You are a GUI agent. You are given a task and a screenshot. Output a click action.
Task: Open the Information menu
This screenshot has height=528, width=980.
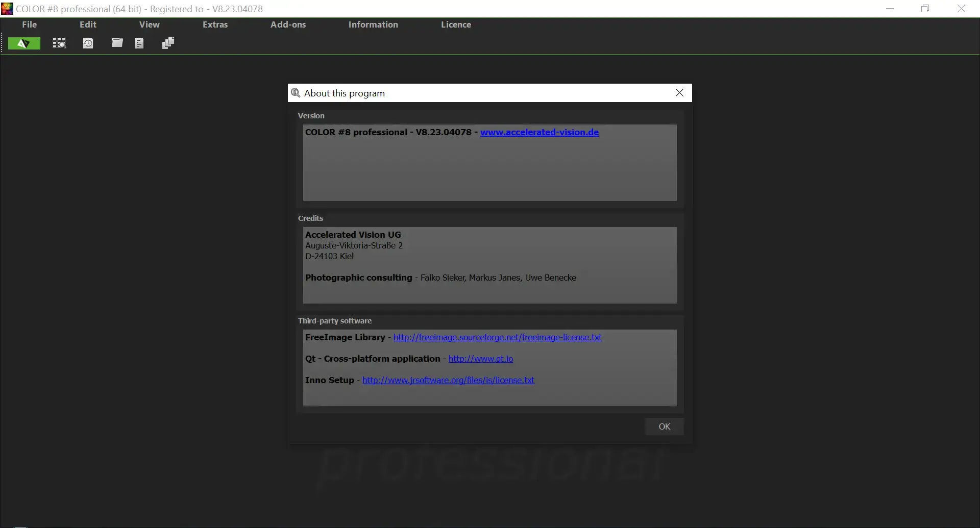click(373, 24)
